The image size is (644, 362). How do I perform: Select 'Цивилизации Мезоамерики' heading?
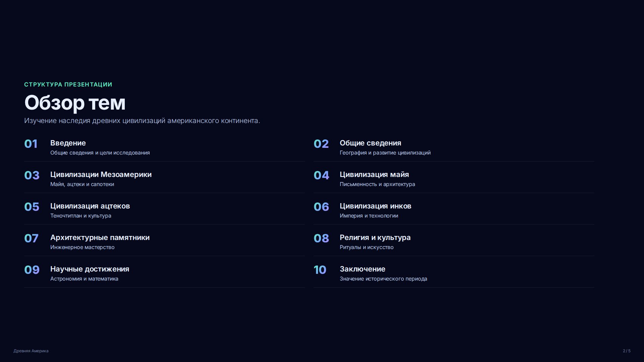[x=101, y=175]
